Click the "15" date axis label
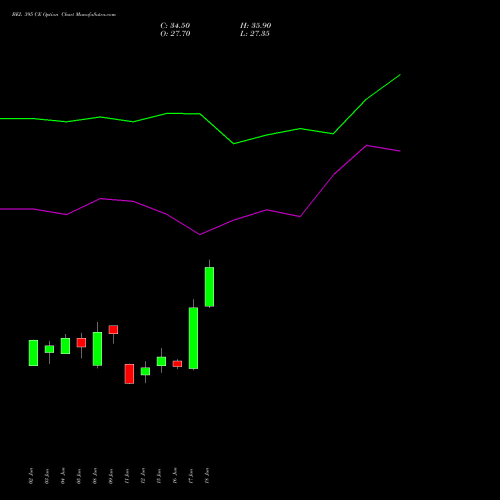This screenshot has width=500, height=500. (x=159, y=476)
